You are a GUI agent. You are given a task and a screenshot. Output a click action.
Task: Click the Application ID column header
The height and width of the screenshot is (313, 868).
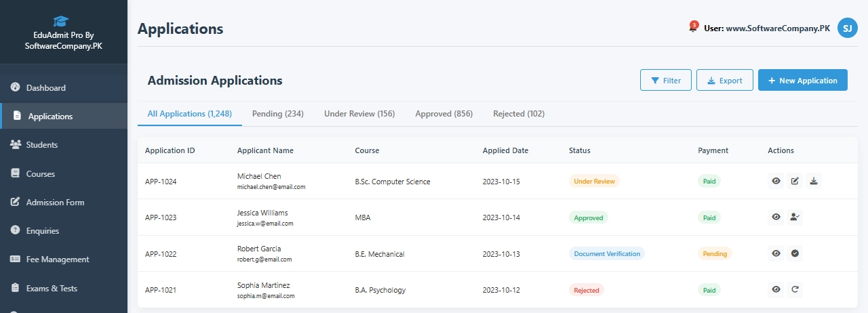170,150
